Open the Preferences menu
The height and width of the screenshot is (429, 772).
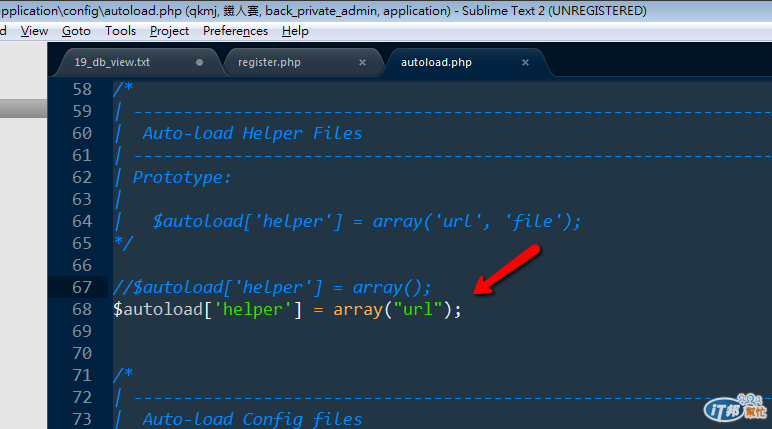click(x=235, y=31)
